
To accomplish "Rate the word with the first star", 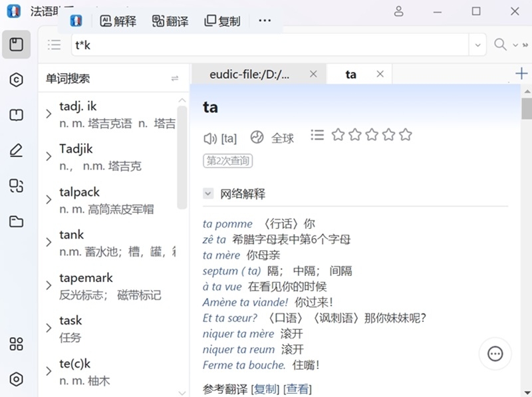I will tap(338, 134).
